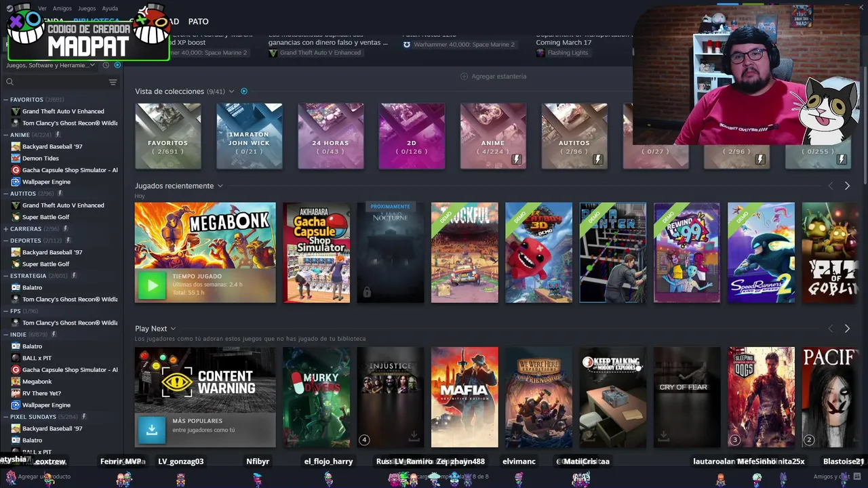Click Agregar estantería button
868x488 pixels.
coord(494,76)
